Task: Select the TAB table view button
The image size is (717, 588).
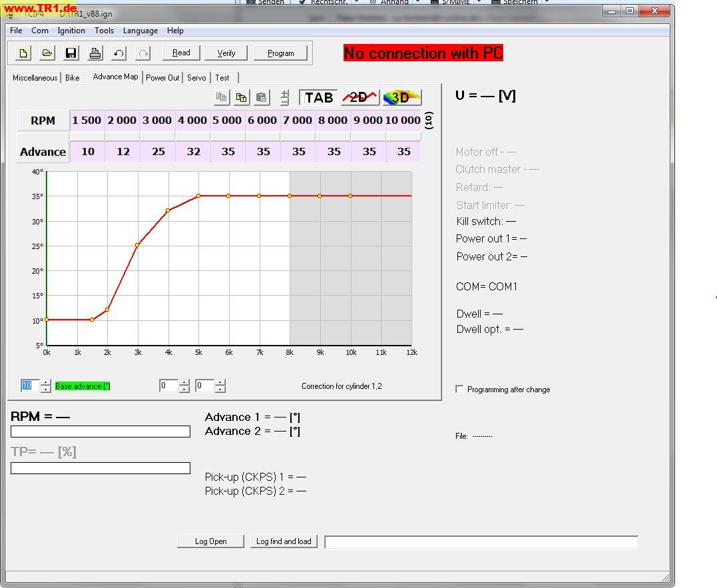Action: pos(318,97)
